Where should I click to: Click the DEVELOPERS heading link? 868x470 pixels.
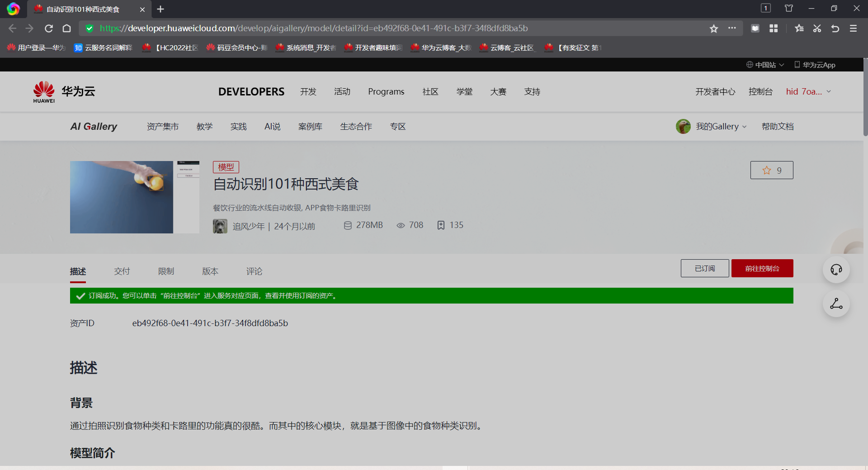pos(251,92)
